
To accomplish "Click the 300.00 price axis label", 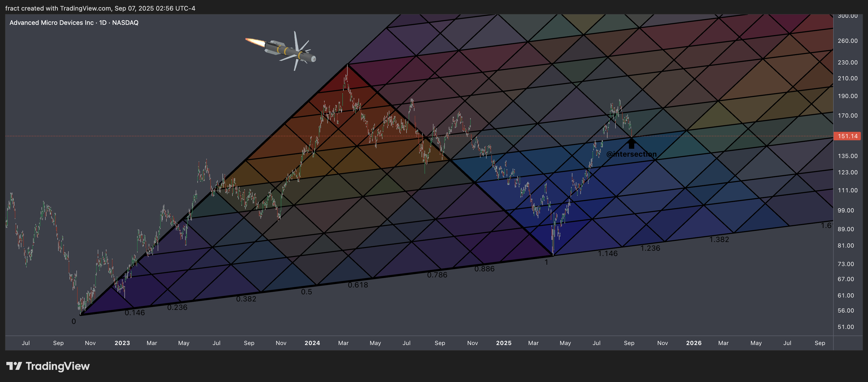I will click(848, 16).
